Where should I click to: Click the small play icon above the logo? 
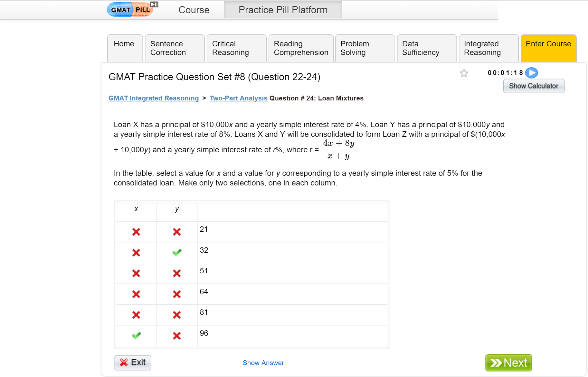(x=154, y=4)
